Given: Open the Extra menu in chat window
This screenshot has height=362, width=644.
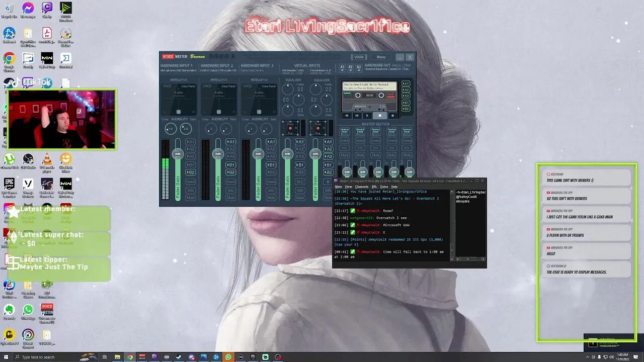Looking at the screenshot, I should click(384, 187).
